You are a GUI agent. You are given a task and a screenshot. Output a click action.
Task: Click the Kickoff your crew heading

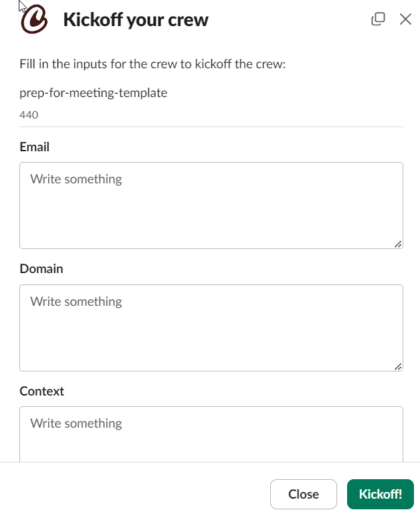pos(136,20)
